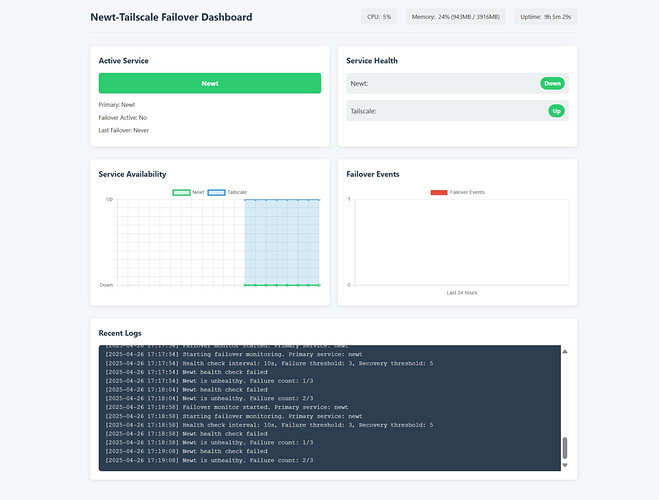Click the Recent Logs heading
The height and width of the screenshot is (500, 659).
120,333
